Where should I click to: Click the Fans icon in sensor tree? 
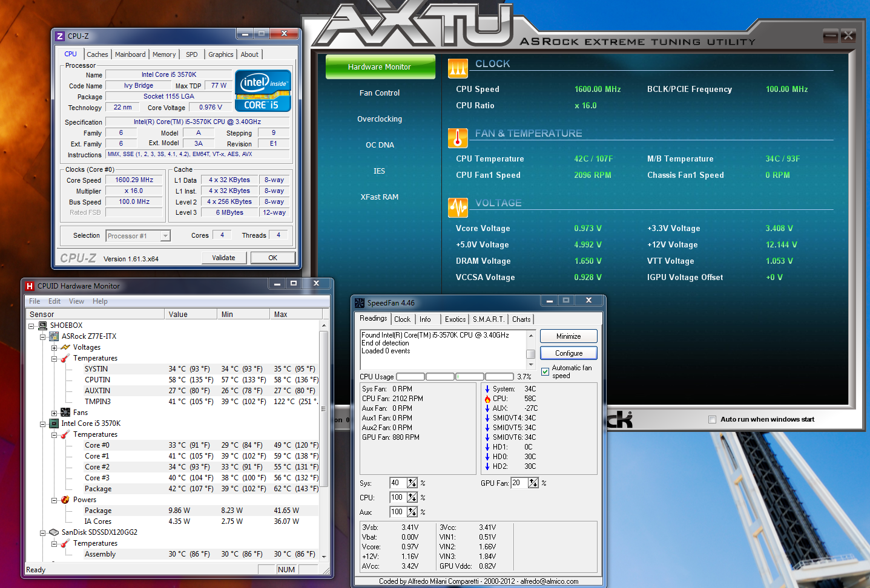(x=65, y=413)
